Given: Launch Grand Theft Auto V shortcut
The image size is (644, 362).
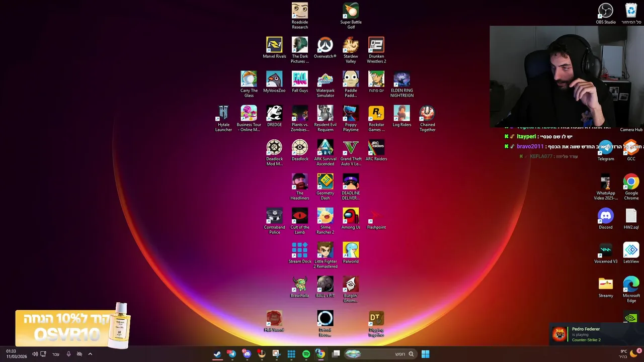Looking at the screenshot, I should (351, 153).
